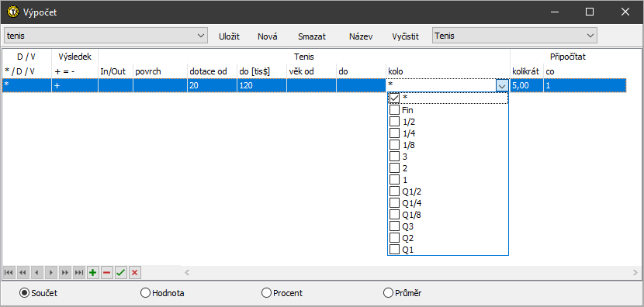Confirm edit with green checkmark
Image resolution: width=644 pixels, height=307 pixels.
tap(121, 273)
